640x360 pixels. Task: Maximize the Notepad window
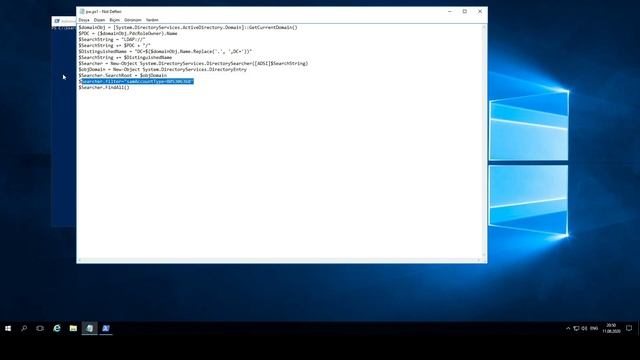click(464, 11)
